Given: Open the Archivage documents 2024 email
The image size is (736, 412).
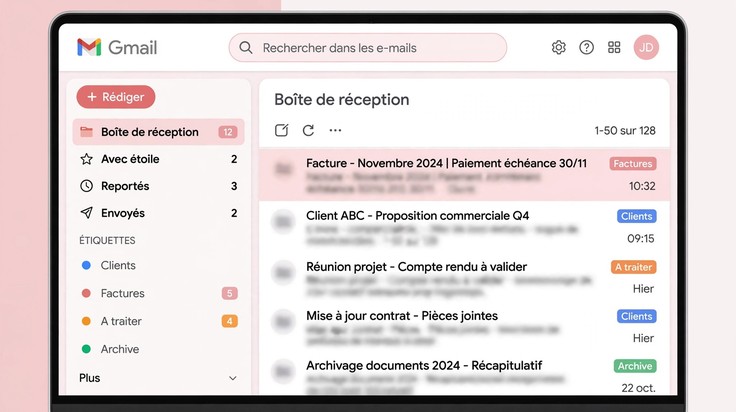Looking at the screenshot, I should (464, 376).
